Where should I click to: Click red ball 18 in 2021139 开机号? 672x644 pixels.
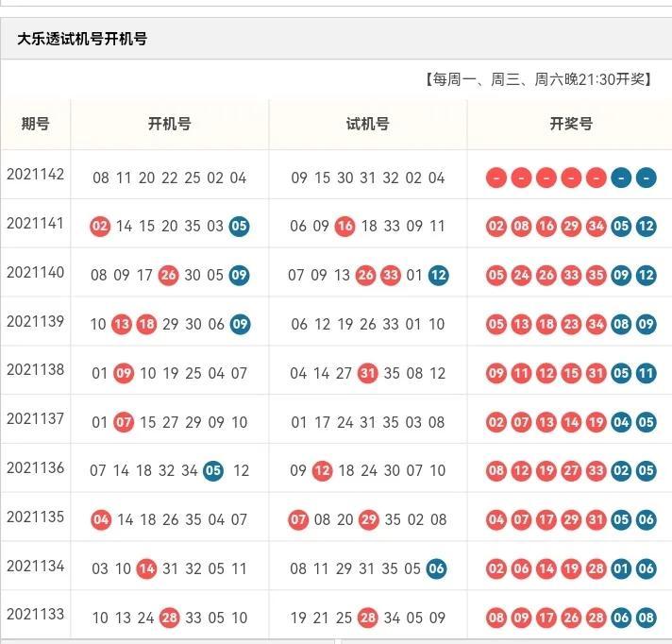(x=146, y=324)
